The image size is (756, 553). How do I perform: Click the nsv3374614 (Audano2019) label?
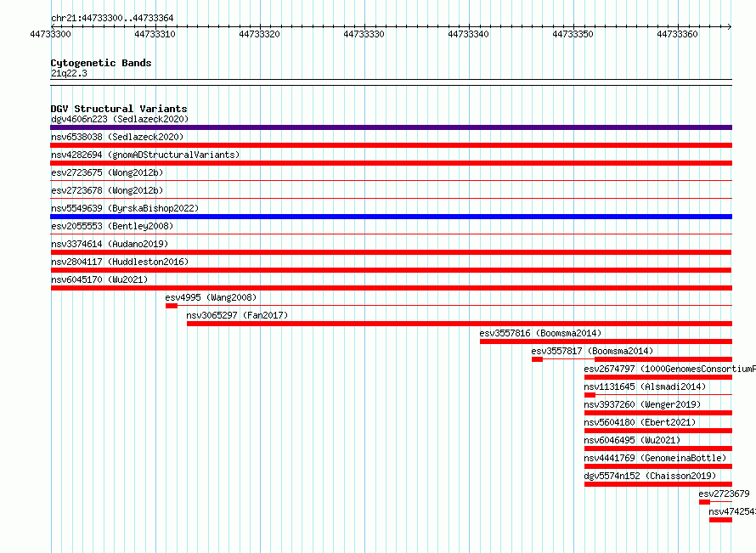pos(110,244)
